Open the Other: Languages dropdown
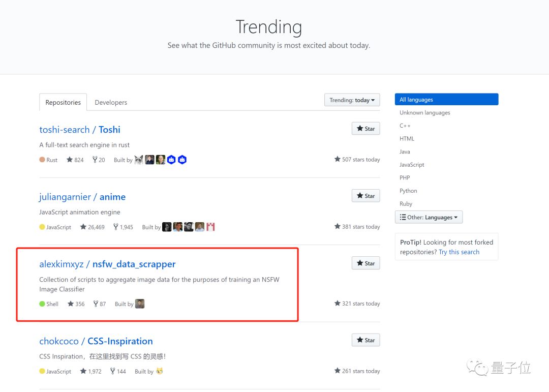This screenshot has height=392, width=549. (429, 217)
